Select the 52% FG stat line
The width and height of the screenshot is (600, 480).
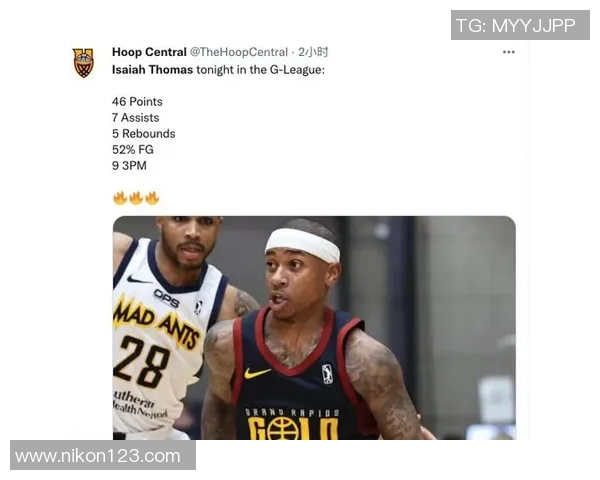[133, 150]
